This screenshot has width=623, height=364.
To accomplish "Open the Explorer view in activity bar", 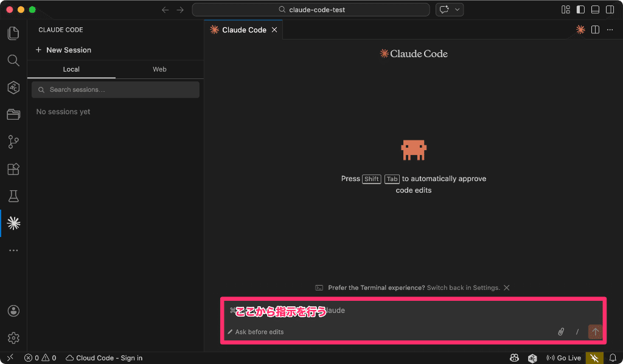I will (x=13, y=33).
